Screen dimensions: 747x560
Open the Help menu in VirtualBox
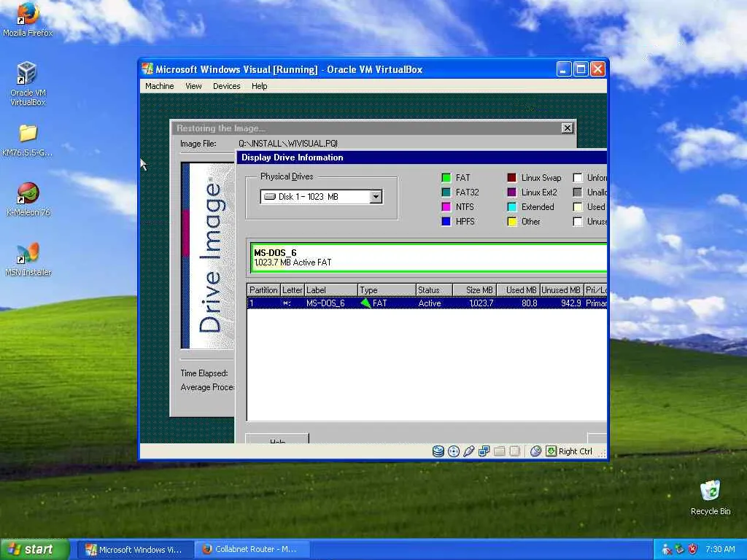[x=259, y=86]
